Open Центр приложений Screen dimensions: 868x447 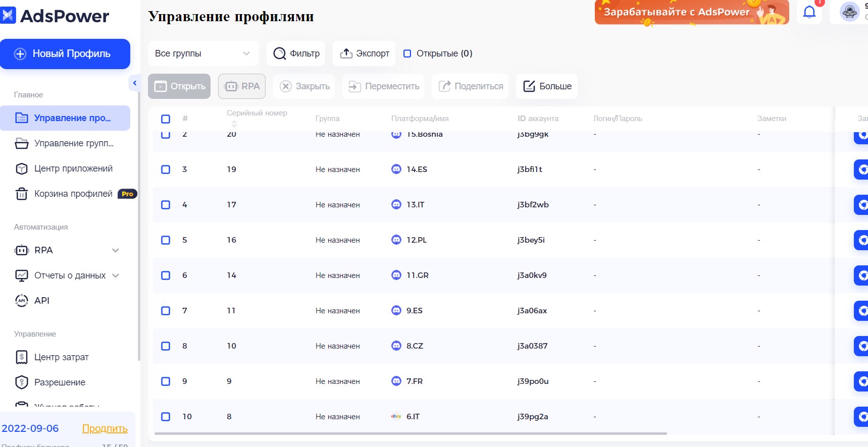[65, 169]
